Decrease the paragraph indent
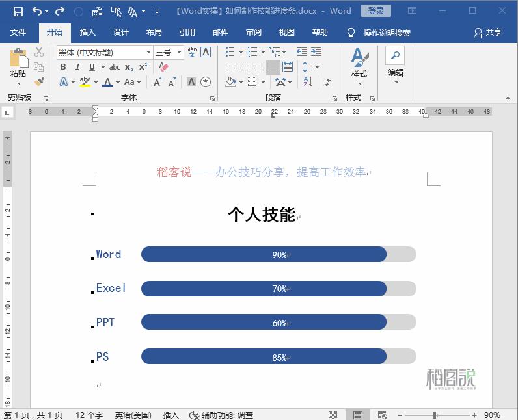518x420 pixels. [301, 52]
